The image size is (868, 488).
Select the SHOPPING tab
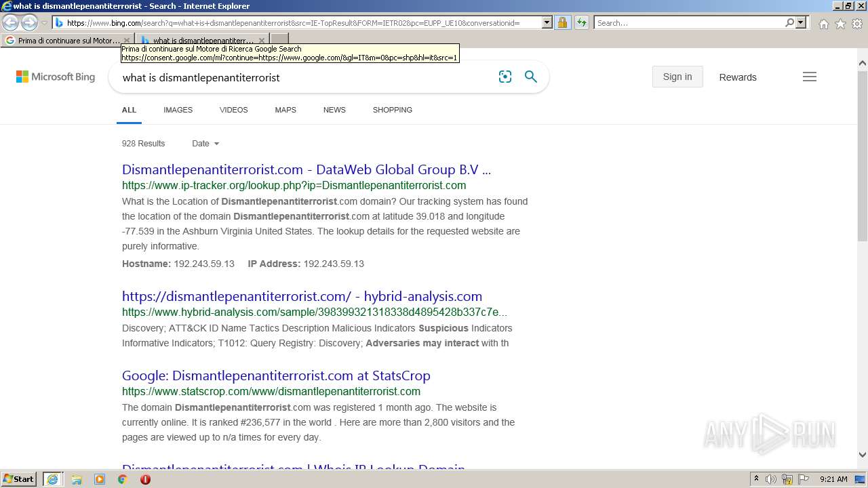click(x=392, y=110)
